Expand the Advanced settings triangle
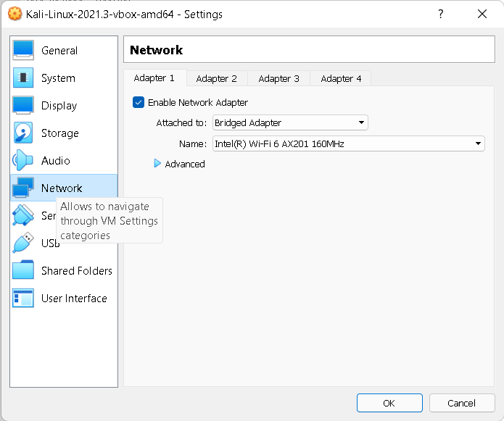 (157, 164)
